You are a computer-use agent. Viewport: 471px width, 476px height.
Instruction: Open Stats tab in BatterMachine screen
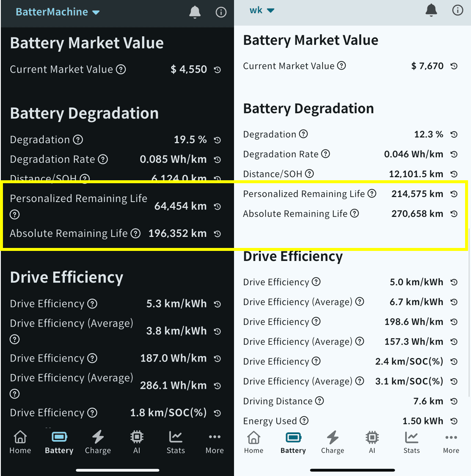pyautogui.click(x=176, y=442)
